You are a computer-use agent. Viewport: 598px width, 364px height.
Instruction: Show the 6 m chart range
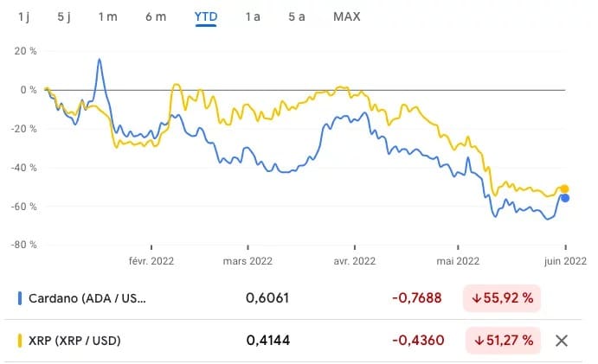156,16
